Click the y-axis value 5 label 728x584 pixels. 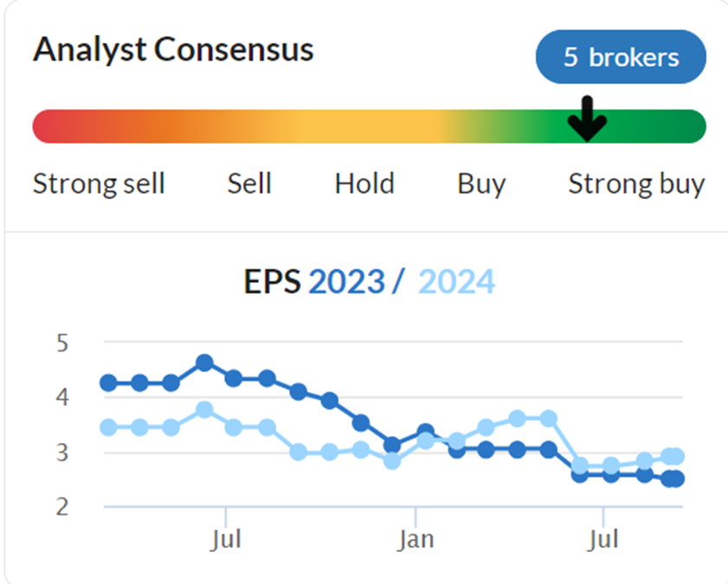click(x=62, y=343)
